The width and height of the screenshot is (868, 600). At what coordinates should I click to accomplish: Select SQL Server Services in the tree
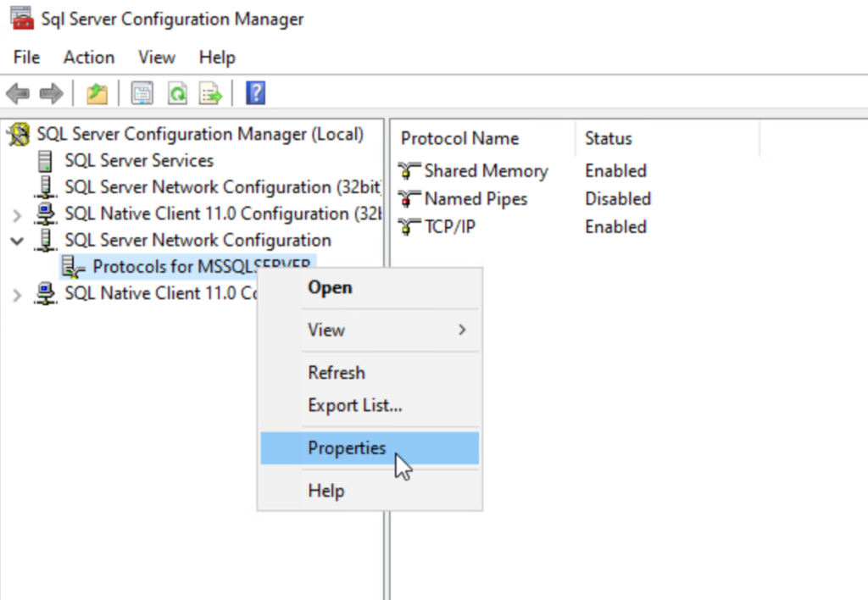(139, 161)
